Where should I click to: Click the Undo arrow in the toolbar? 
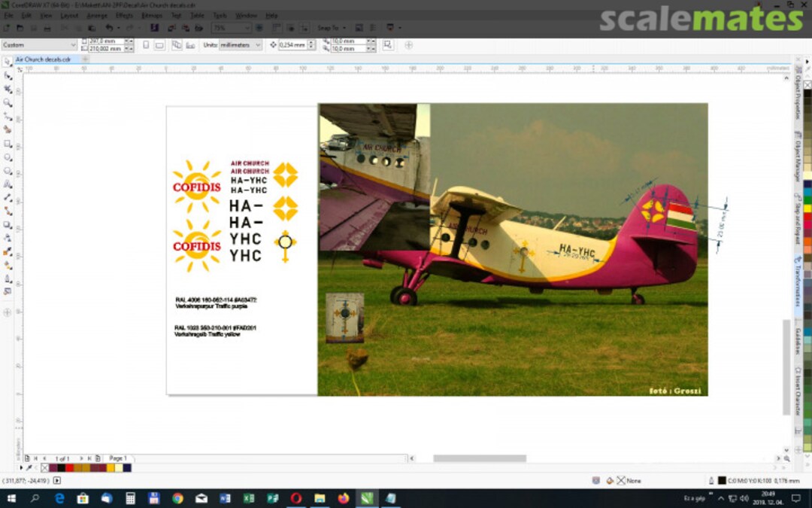point(110,28)
